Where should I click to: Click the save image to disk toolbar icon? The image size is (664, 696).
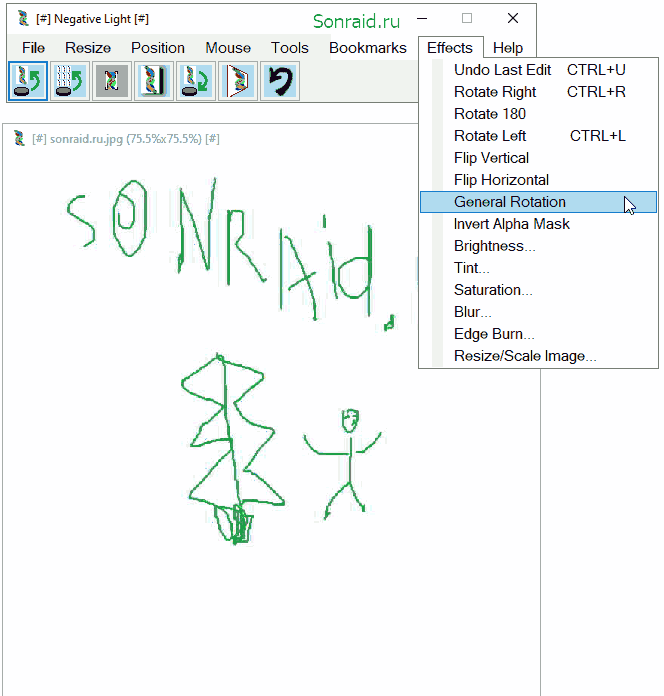click(x=196, y=81)
